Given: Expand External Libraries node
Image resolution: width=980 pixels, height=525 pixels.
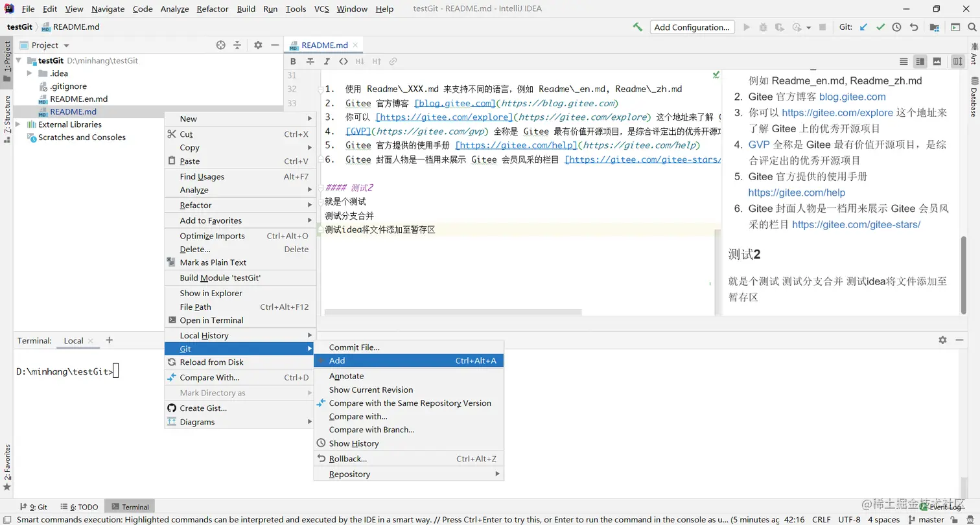Looking at the screenshot, I should (17, 124).
